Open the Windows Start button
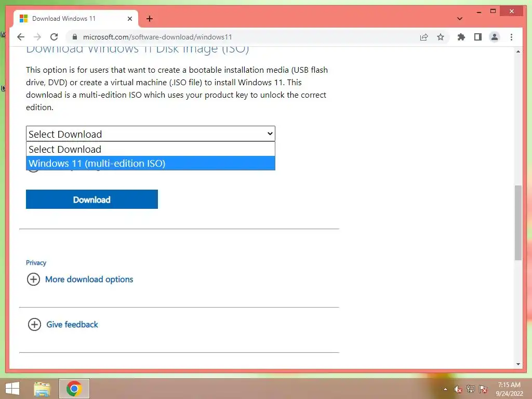Screen dimensions: 532x399 point(12,389)
